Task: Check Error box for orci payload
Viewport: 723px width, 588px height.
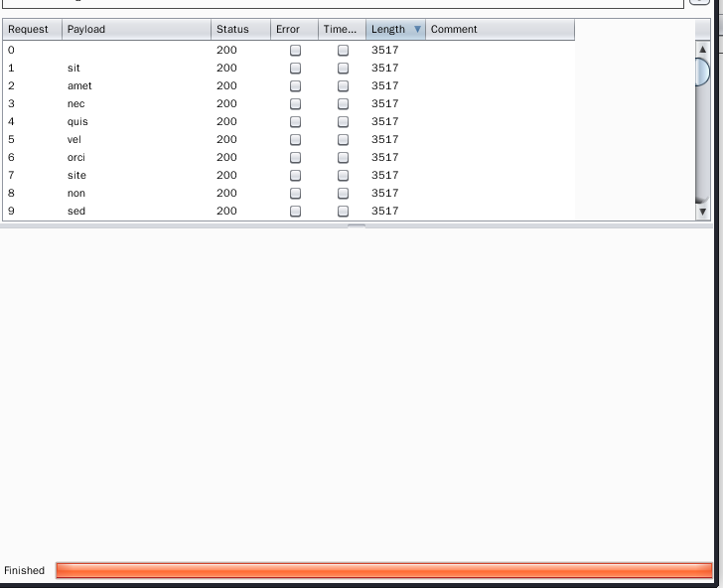Action: pos(295,157)
